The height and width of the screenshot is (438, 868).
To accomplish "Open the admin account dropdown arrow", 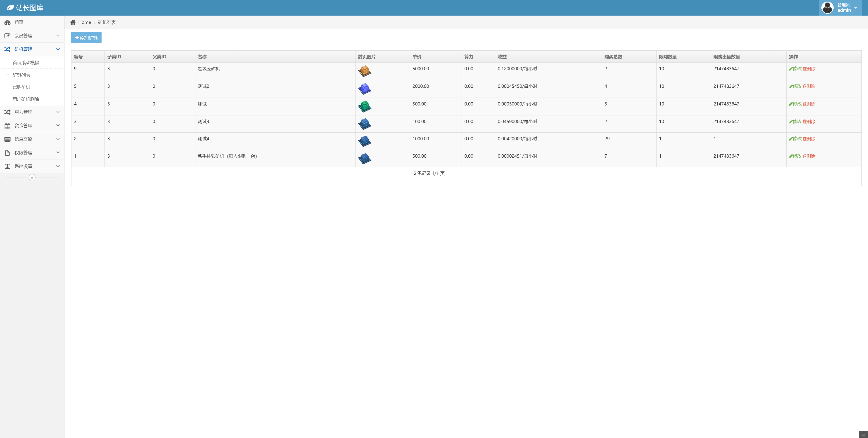I will coord(856,7).
